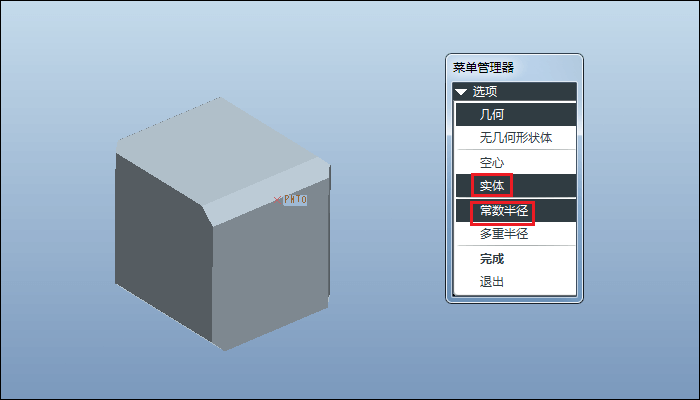Viewport: 700px width, 400px height.
Task: Click the red X point marker
Action: click(x=277, y=200)
